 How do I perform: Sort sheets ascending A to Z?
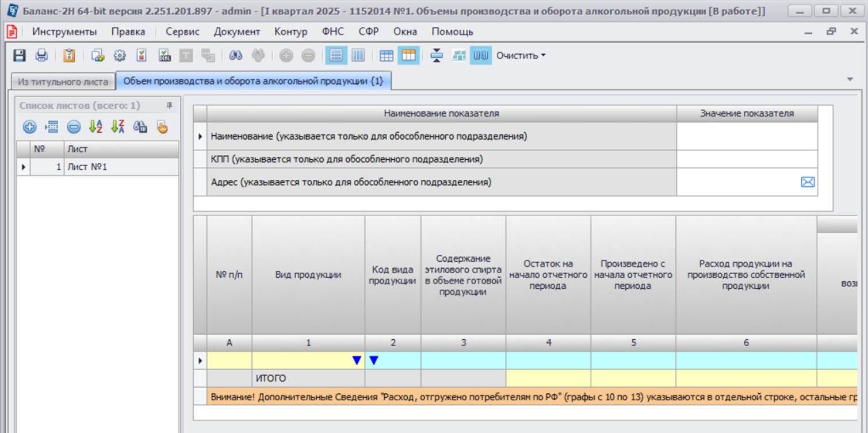tap(95, 127)
